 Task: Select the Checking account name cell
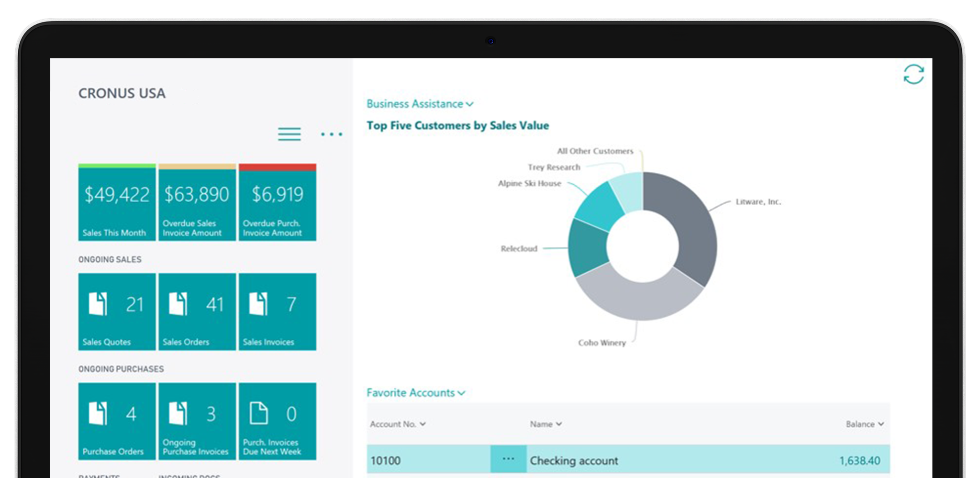pos(574,460)
